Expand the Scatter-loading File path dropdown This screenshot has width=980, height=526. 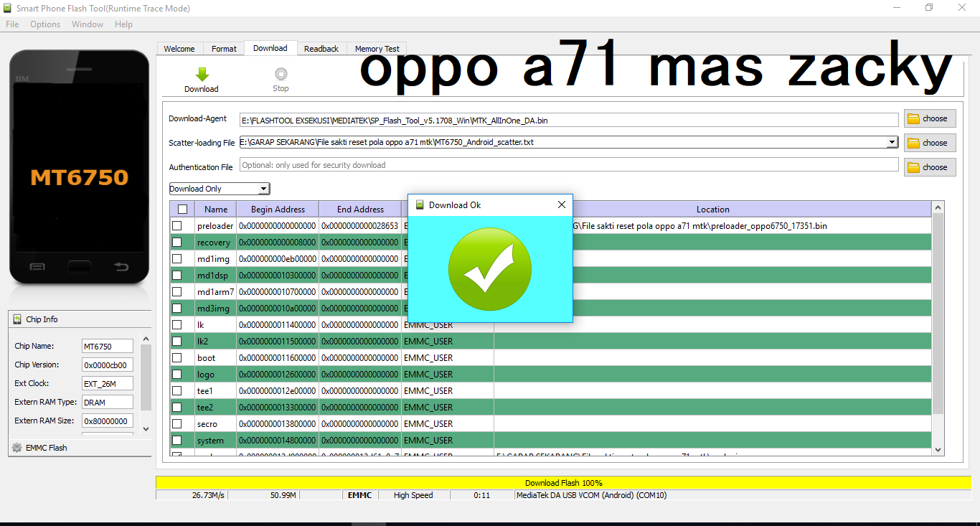892,142
